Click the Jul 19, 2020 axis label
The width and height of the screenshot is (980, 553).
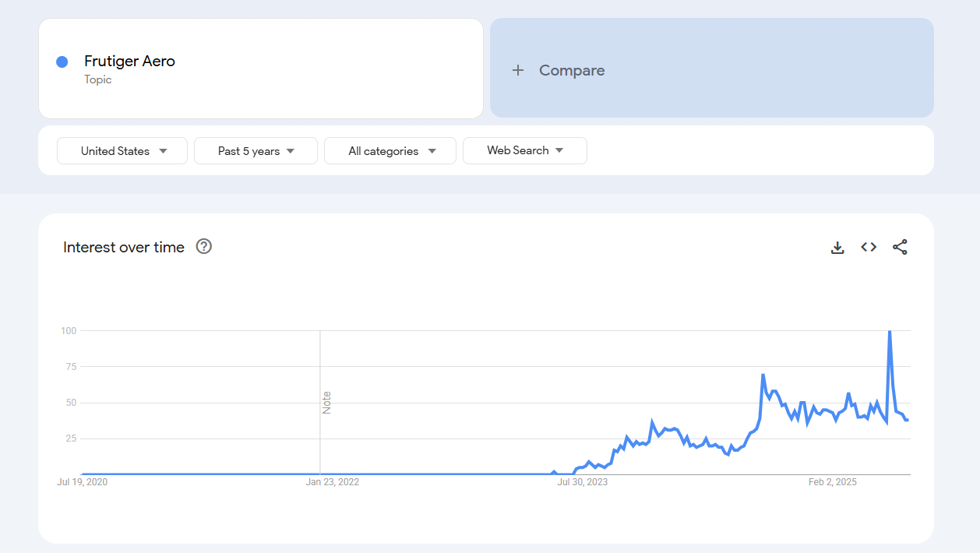pos(83,482)
